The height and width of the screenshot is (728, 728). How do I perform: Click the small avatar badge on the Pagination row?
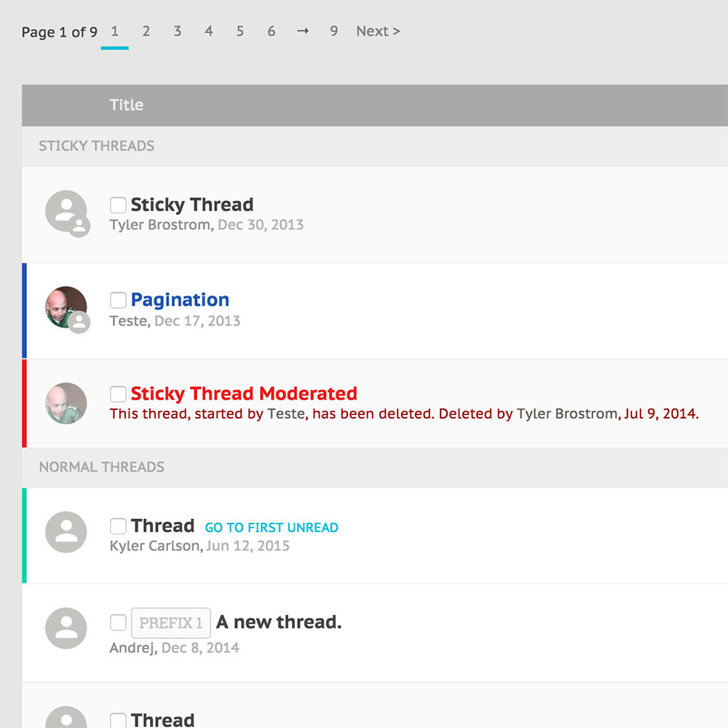79,323
